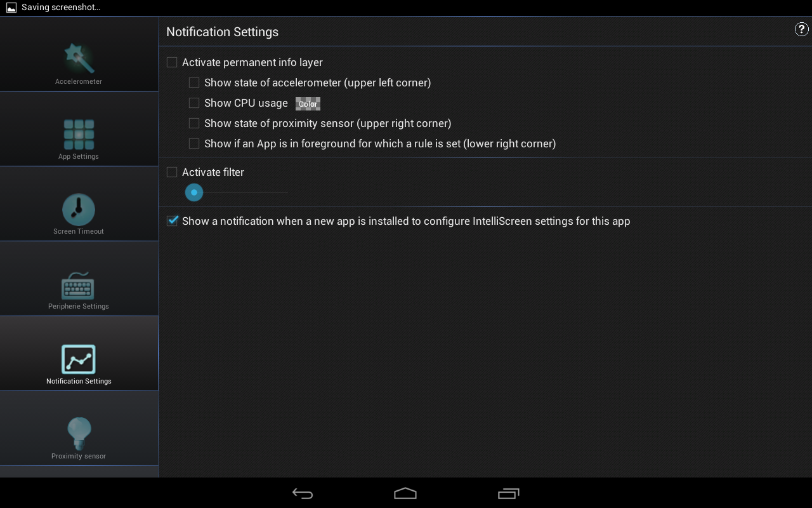This screenshot has width=812, height=508.
Task: Tap the Android home navigation icon
Action: tap(405, 493)
